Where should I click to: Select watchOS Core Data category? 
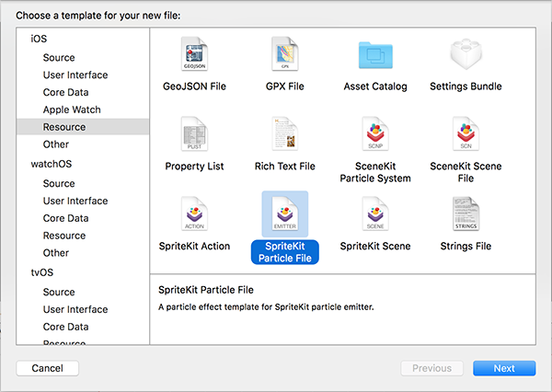click(x=65, y=218)
